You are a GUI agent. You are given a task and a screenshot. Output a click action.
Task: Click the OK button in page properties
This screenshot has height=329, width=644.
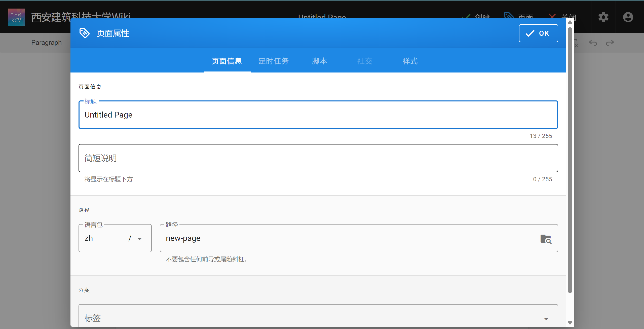pyautogui.click(x=538, y=33)
